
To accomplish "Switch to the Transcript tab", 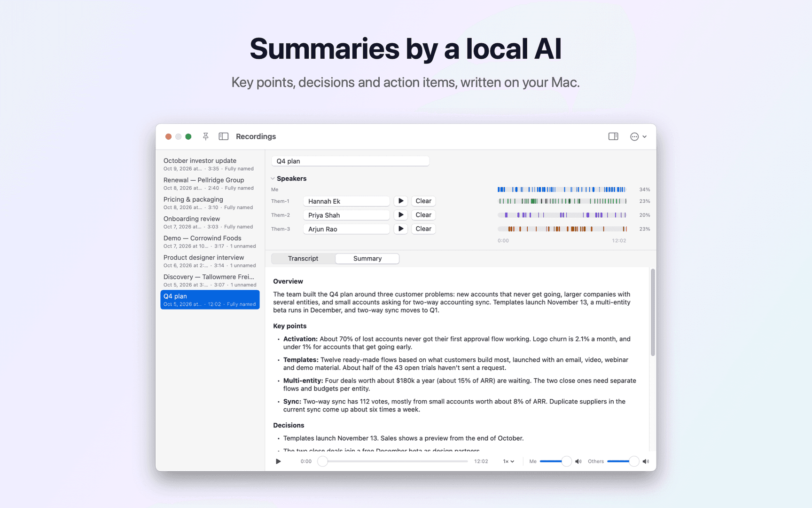I will pos(303,259).
